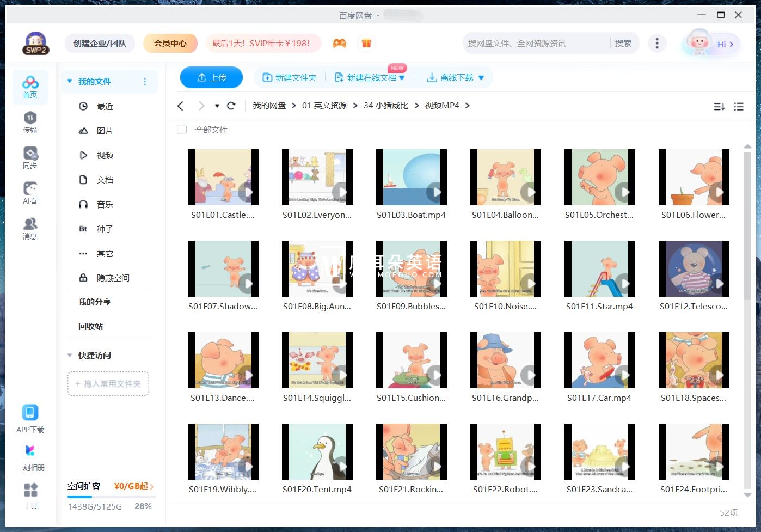Open the 传输 (transfers) panel
Image resolution: width=761 pixels, height=532 pixels.
30,123
